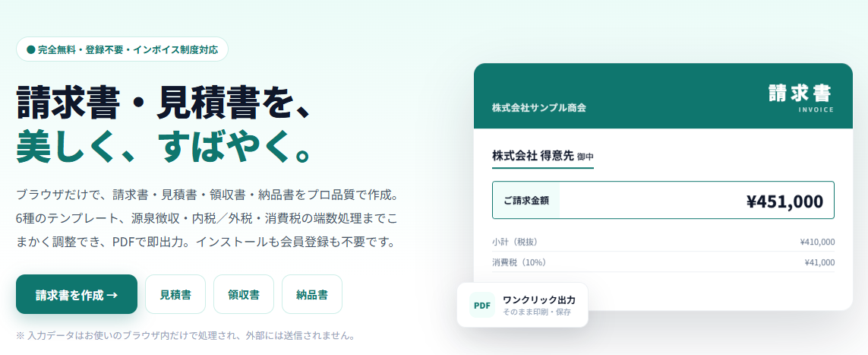Click the ご請求金額 label cell
This screenshot has width=868, height=355.
[x=526, y=200]
